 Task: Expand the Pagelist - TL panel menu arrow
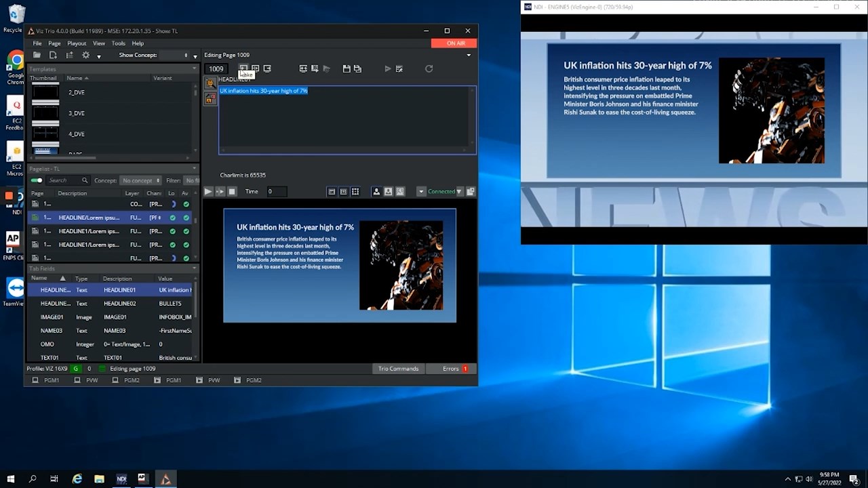click(x=195, y=168)
